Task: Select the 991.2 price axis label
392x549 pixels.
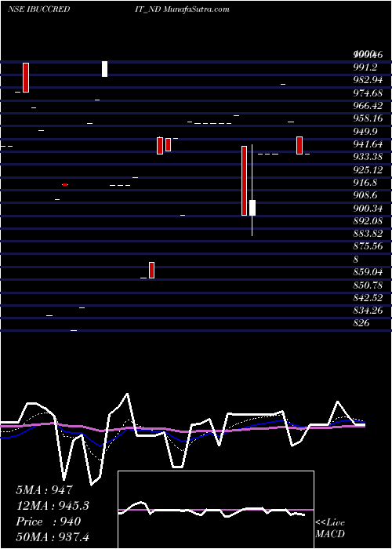Action: coord(366,67)
